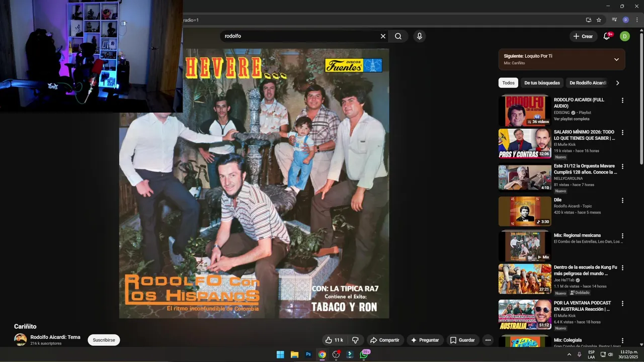Click the ESP LAA language indicator

591,354
